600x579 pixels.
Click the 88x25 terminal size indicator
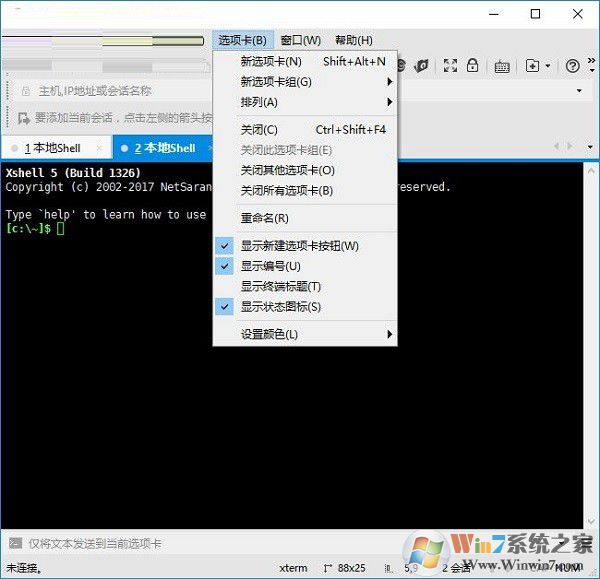[x=351, y=568]
